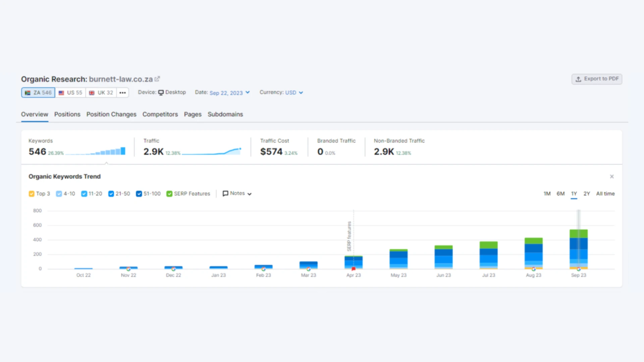Click the Branded Traffic 0 value

(x=320, y=152)
